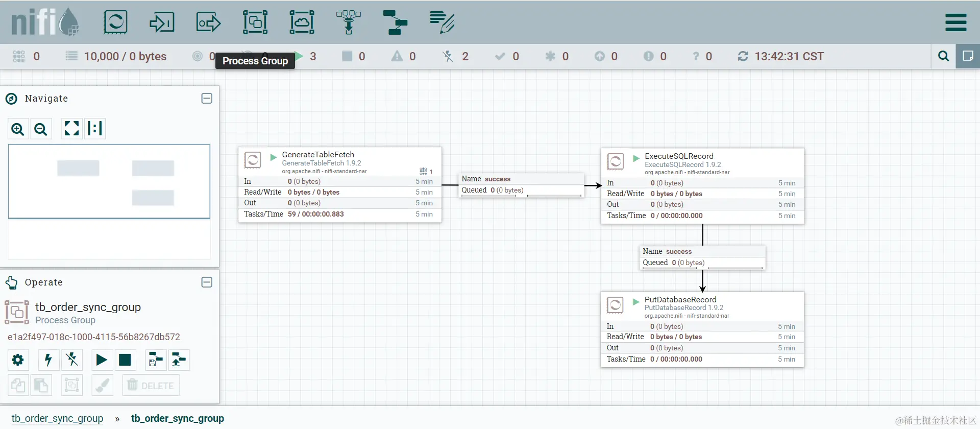Select success connection after GenerateTableFetch
The width and height of the screenshot is (980, 429).
522,184
